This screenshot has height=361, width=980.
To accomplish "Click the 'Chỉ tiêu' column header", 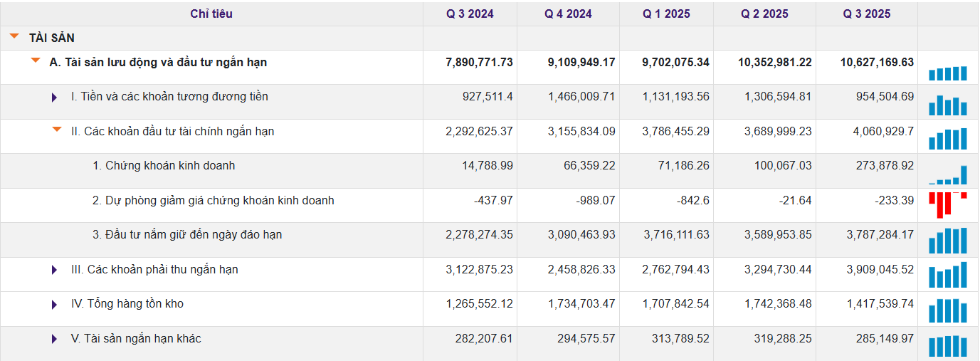I will click(x=211, y=14).
